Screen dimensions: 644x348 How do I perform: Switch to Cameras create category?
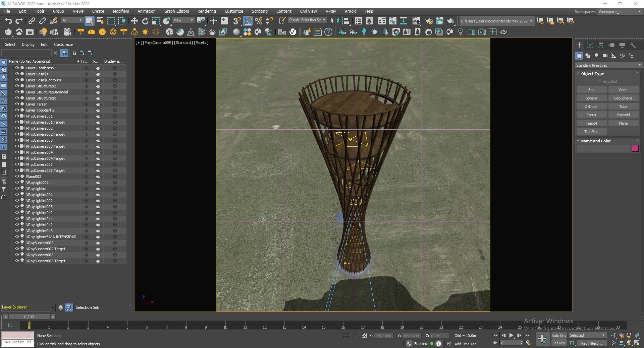(605, 56)
